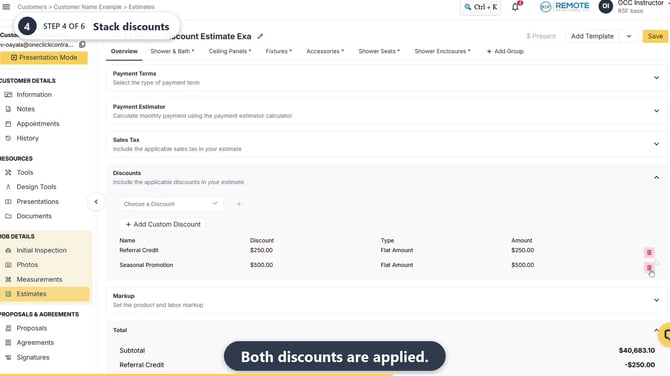
Task: Open the OI user avatar menu
Action: click(x=605, y=6)
